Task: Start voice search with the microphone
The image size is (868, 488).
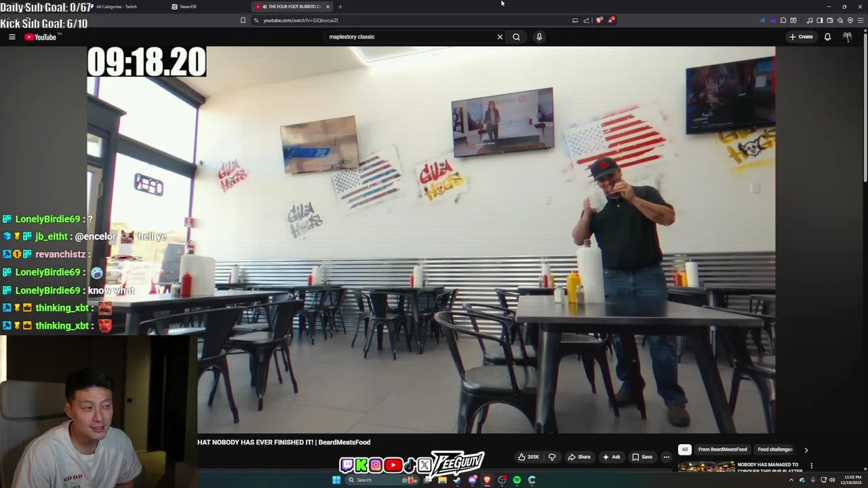Action: (x=539, y=37)
